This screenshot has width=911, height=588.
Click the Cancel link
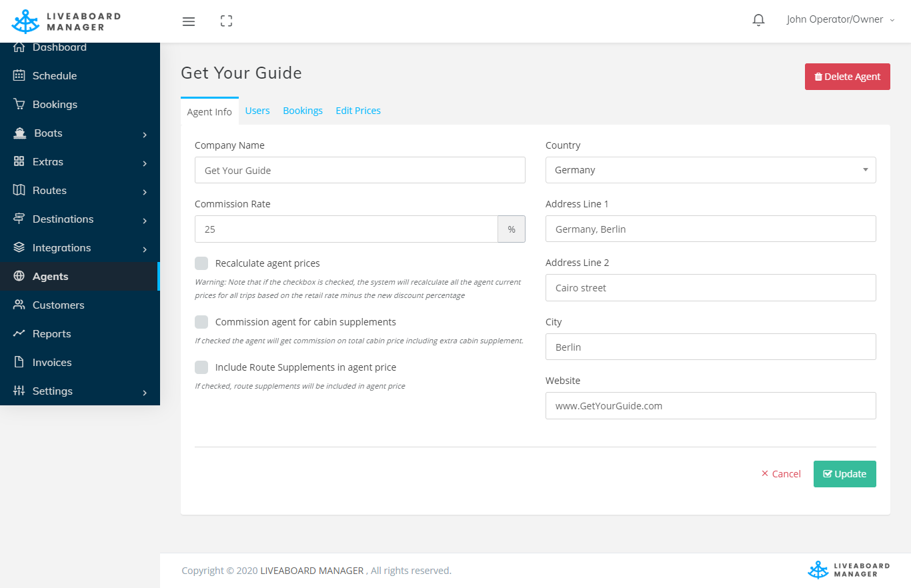(781, 474)
